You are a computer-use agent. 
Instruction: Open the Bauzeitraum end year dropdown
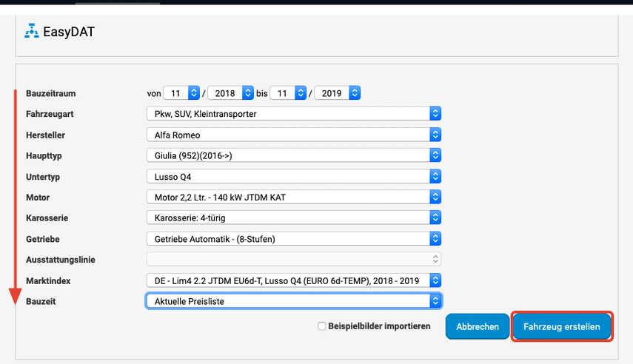click(337, 93)
